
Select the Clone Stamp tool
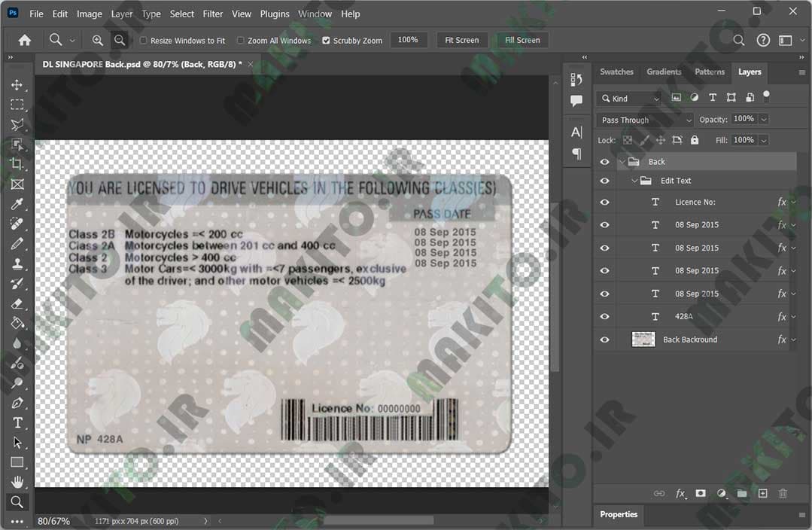point(17,263)
